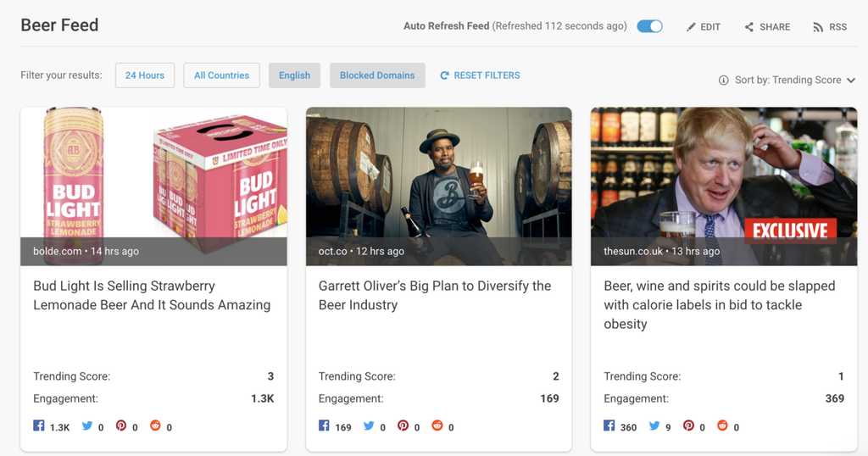Toggle the Auto Refresh Feed switch

[x=650, y=26]
